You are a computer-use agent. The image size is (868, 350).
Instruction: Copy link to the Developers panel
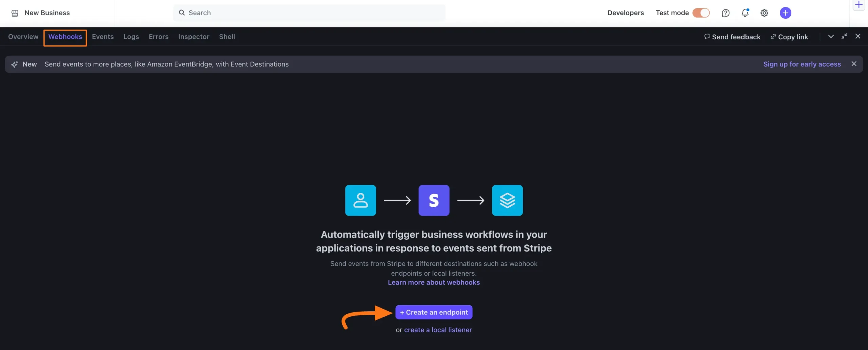click(789, 37)
